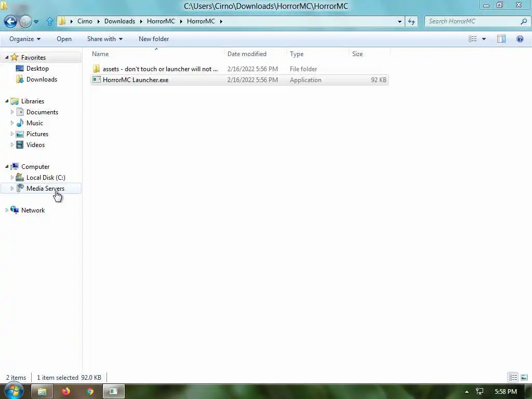Open Downloads in Favorites

pos(42,79)
